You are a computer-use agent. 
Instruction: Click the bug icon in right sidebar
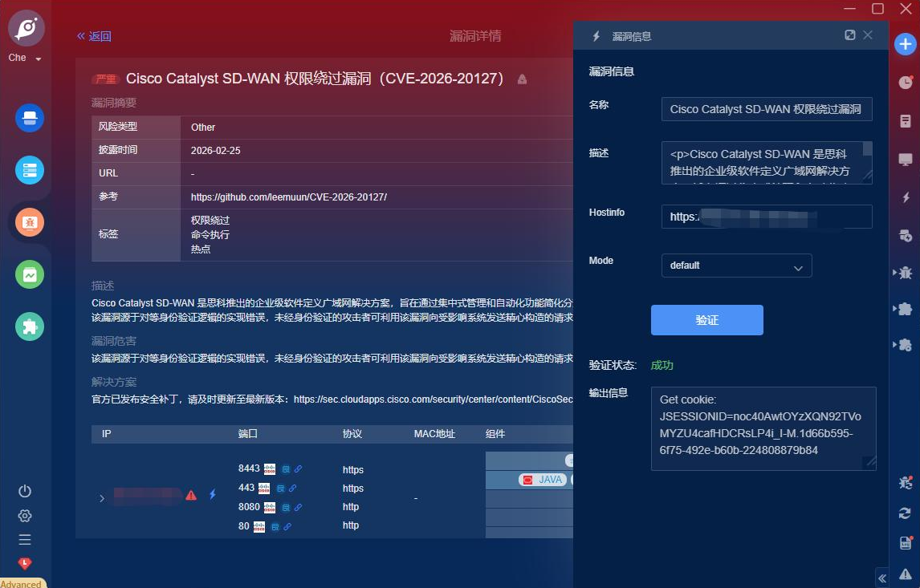click(x=906, y=273)
